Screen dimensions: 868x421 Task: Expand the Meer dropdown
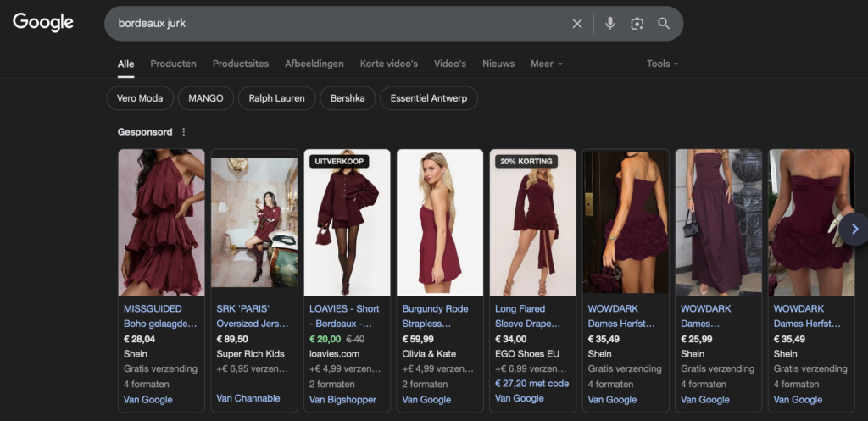click(x=547, y=64)
